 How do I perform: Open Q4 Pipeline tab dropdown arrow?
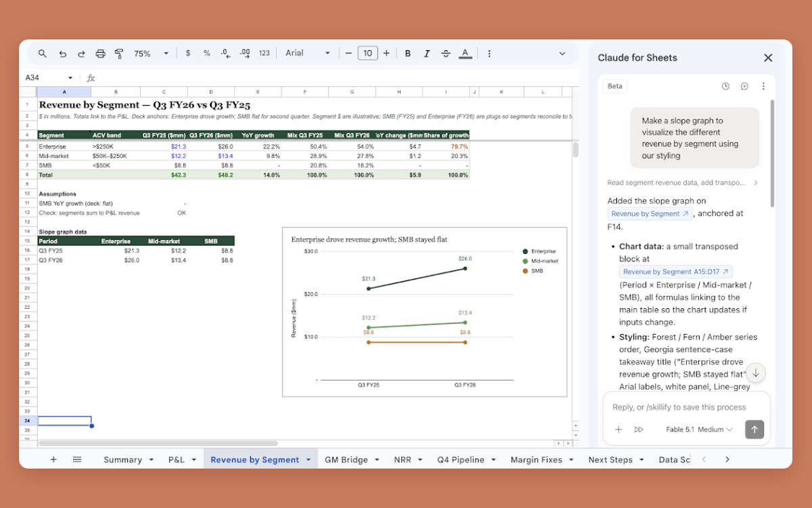pyautogui.click(x=494, y=459)
